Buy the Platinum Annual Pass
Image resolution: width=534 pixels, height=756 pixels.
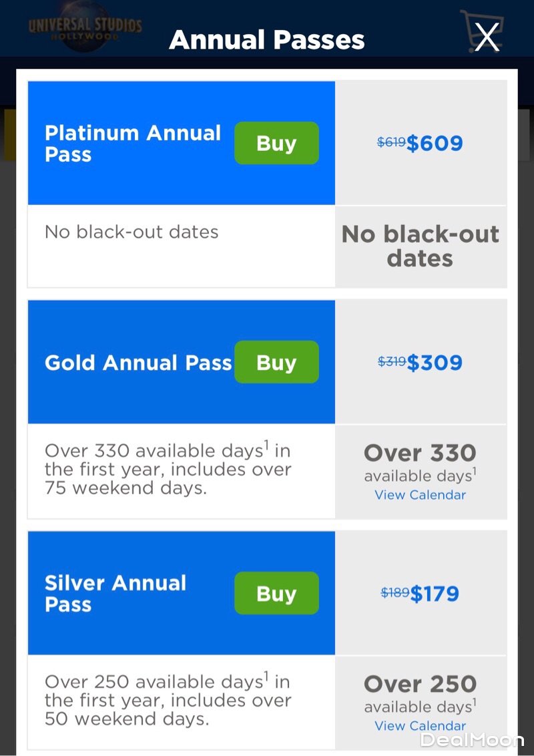[x=276, y=143]
